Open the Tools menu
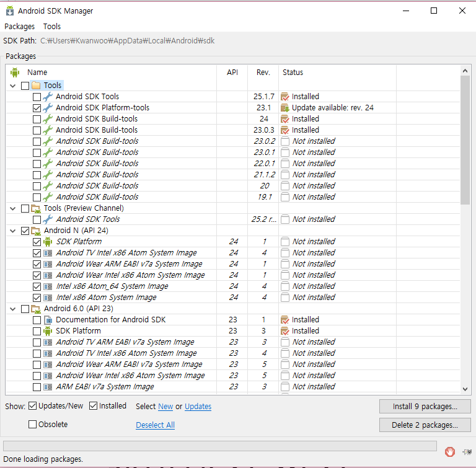Screen dimensions: 476x468 (52, 27)
